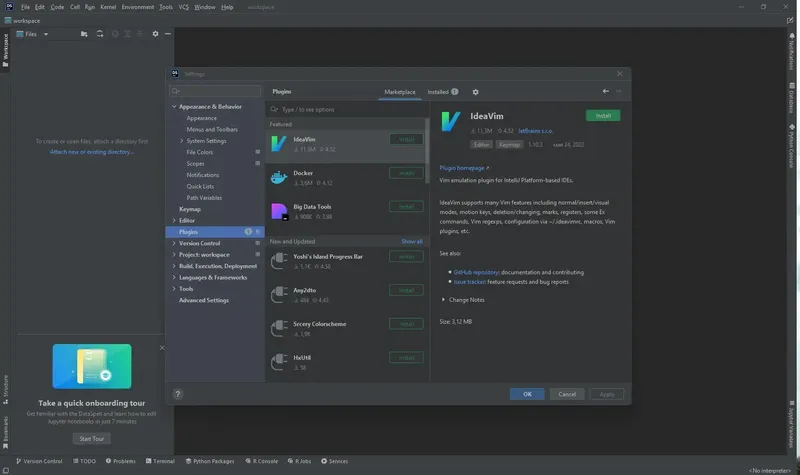Open the Code menu
Image resolution: width=800 pixels, height=475 pixels.
coord(57,7)
